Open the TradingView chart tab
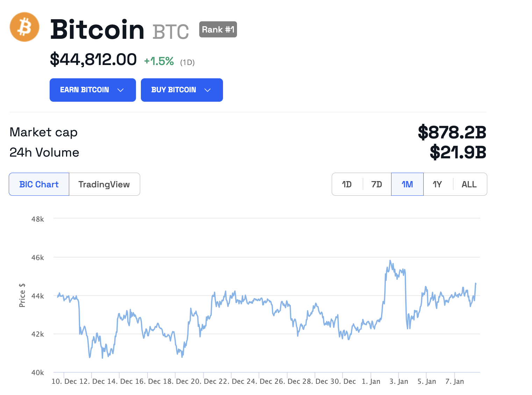 104,184
